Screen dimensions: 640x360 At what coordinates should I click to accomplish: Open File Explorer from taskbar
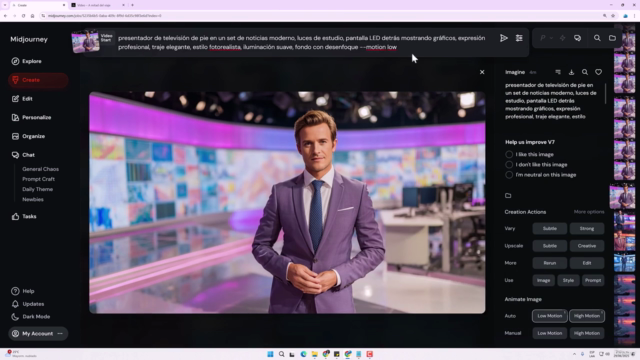[x=315, y=354]
